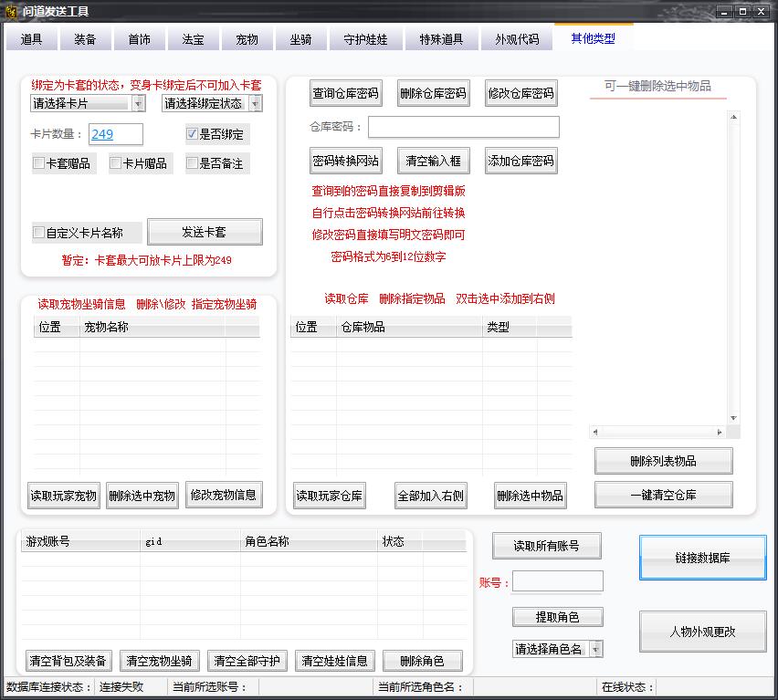778x700 pixels.
Task: Click the 卡片数量 field showing 249
Action: point(115,134)
